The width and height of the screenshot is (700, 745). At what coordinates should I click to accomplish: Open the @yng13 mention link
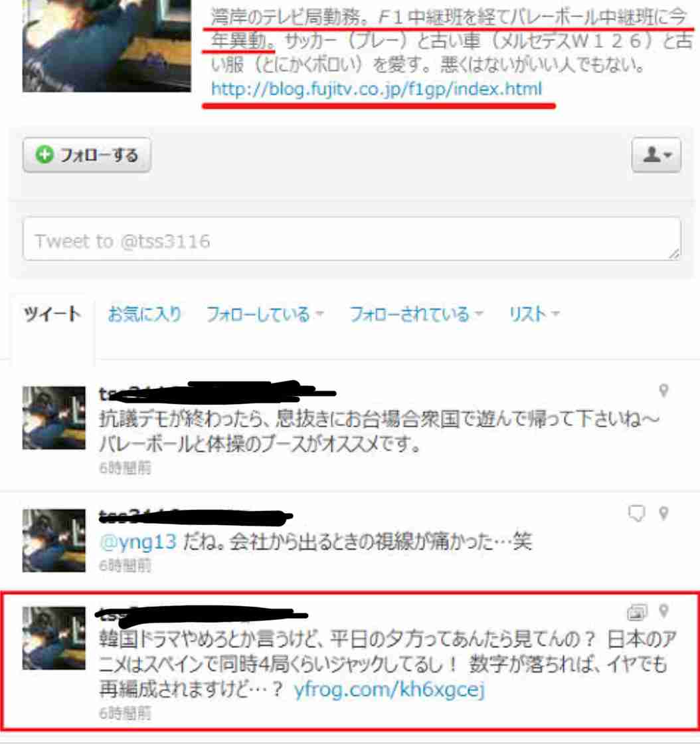point(138,542)
